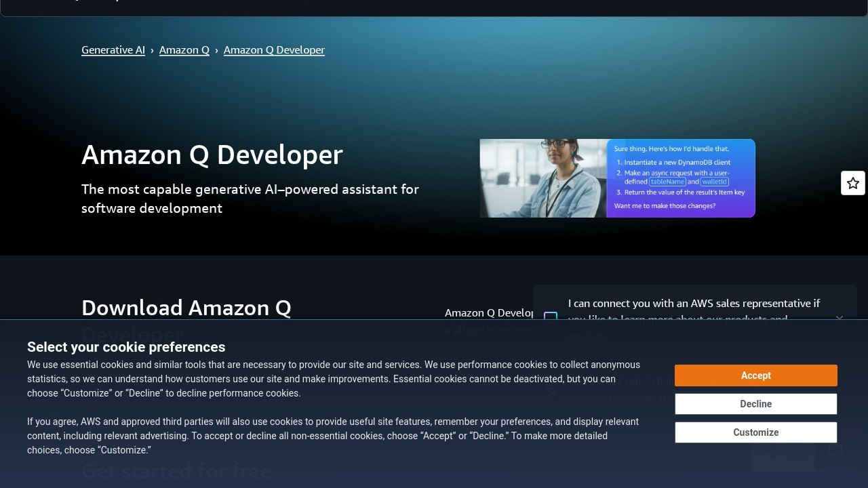Click the AWS sales representative message text

coord(694,304)
